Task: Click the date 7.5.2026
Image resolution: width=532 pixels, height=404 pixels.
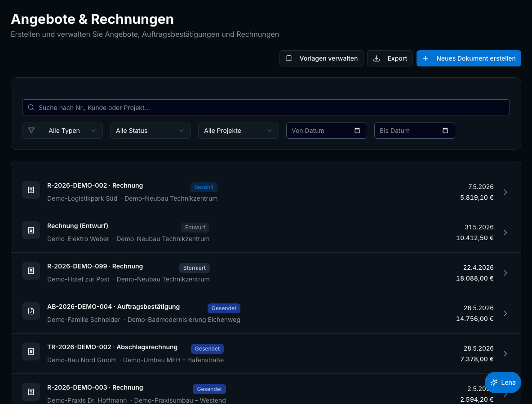Action: (x=481, y=187)
